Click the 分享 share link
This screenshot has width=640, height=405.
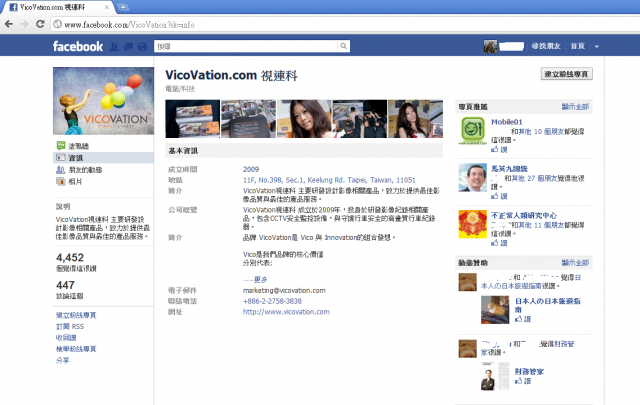point(62,360)
